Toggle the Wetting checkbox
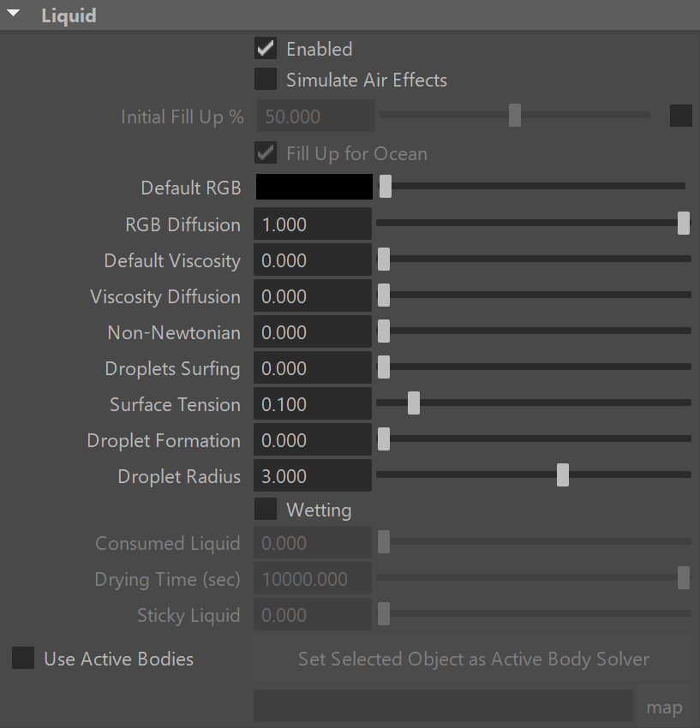Screen dimensions: 700x728 (266, 510)
